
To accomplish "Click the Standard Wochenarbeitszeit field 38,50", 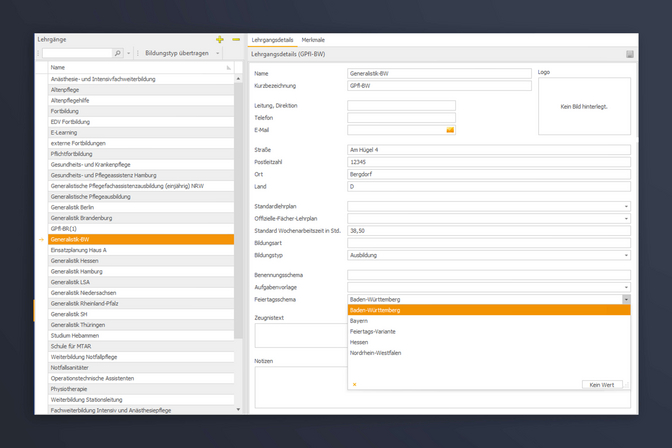I will 489,231.
